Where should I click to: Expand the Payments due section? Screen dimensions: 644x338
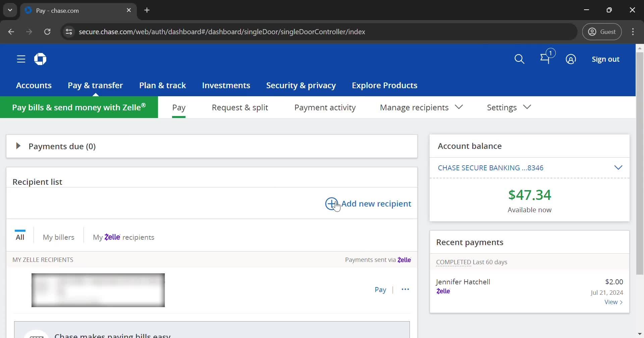coord(18,146)
